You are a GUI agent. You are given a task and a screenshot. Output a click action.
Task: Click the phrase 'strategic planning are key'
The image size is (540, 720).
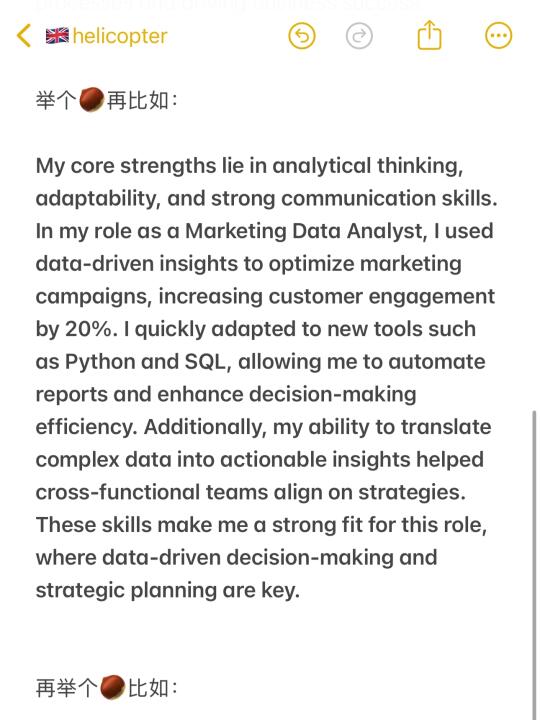(168, 591)
